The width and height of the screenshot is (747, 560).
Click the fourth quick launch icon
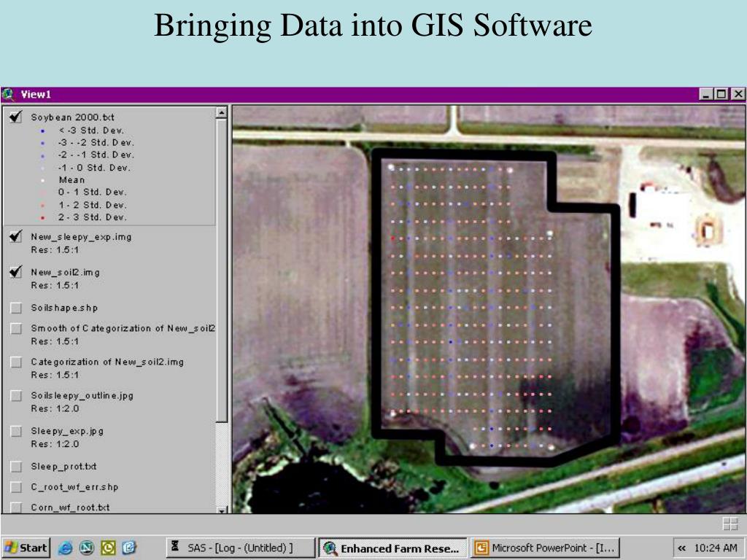(129, 548)
